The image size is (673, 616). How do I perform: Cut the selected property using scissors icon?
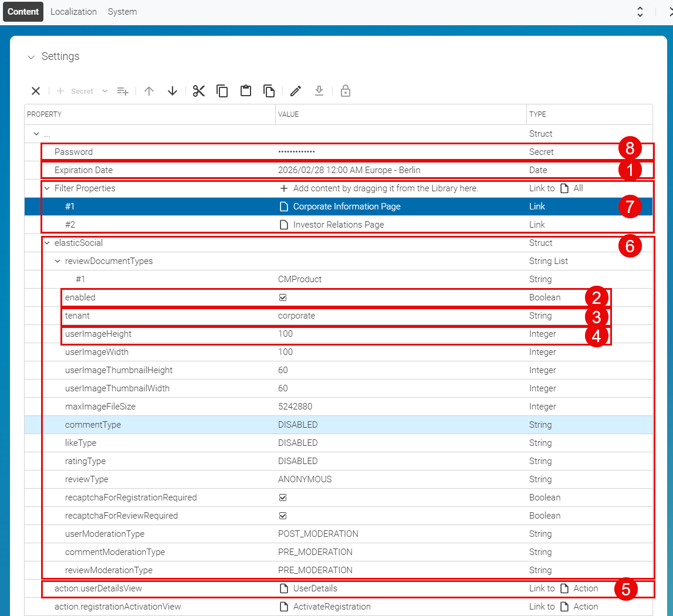tap(199, 91)
